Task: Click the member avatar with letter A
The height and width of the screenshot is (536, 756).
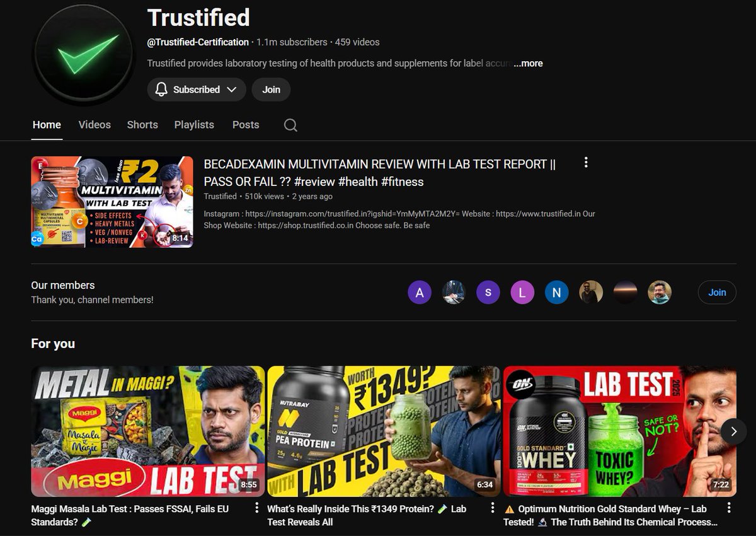Action: click(x=420, y=293)
